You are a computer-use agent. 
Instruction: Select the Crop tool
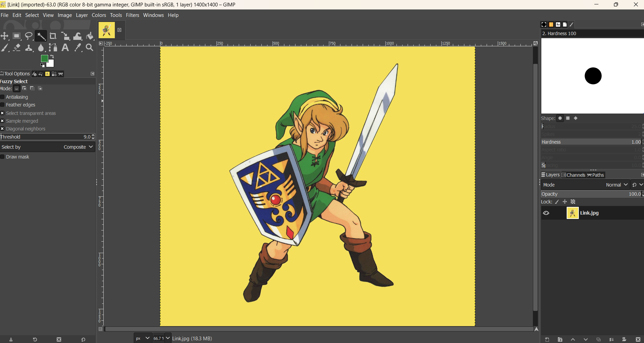click(53, 36)
